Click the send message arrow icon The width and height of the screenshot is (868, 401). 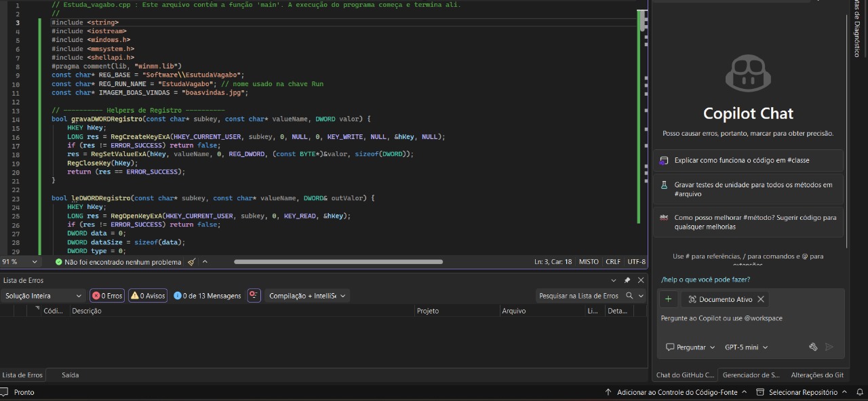coord(829,347)
